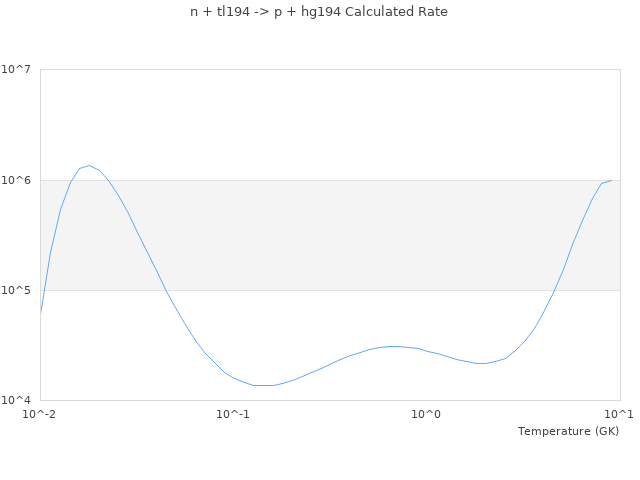The image size is (640, 480).
Task: Click the curve's first peak above 10^6
Action: pos(89,166)
